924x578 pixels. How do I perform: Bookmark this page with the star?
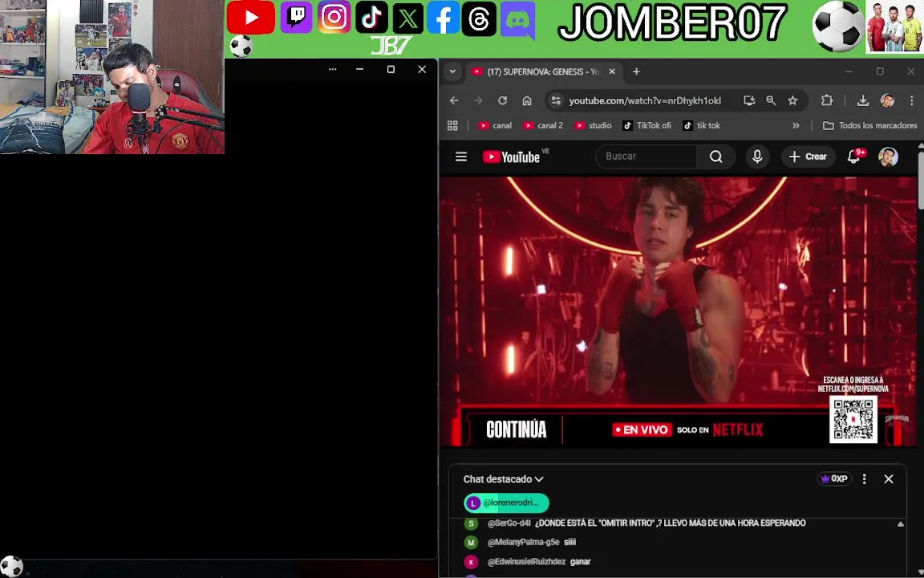792,101
